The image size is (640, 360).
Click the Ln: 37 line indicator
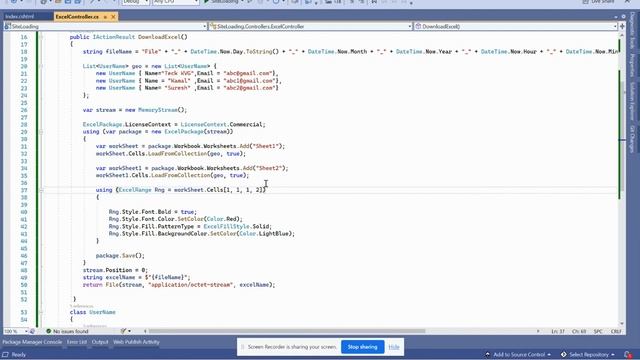click(x=558, y=331)
